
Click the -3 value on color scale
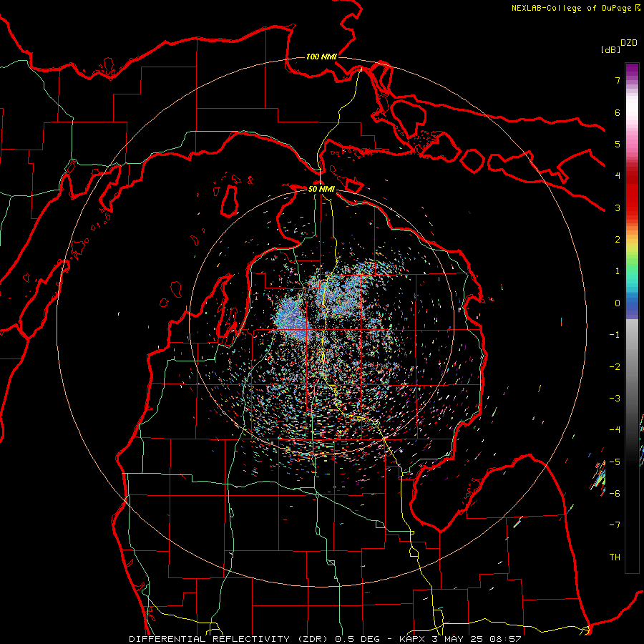615,399
